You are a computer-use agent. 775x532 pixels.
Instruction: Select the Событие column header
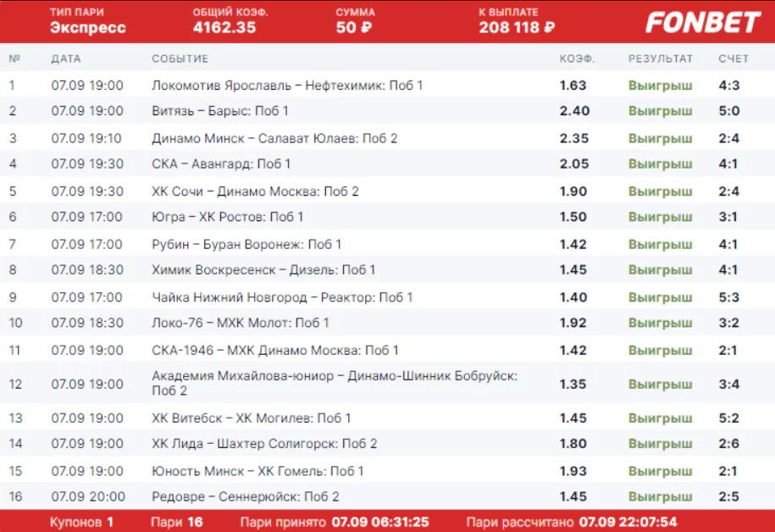pyautogui.click(x=180, y=58)
